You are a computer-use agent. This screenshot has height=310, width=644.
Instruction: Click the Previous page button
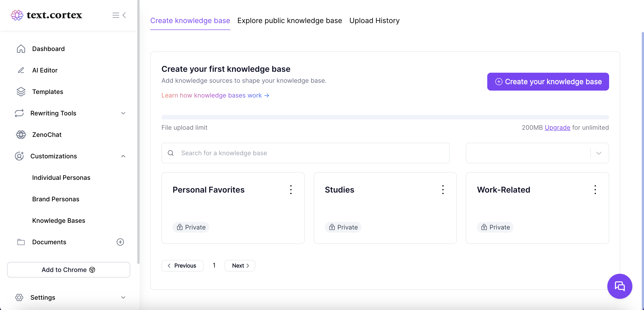point(182,266)
